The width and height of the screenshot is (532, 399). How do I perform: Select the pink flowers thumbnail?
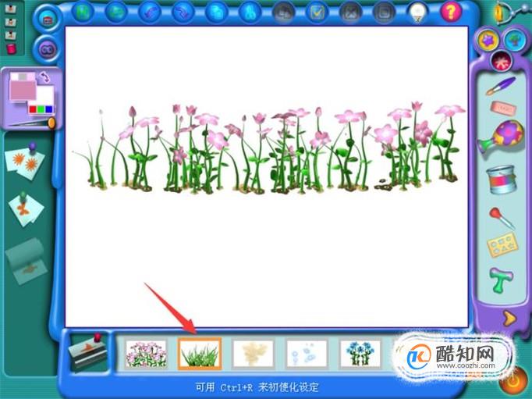(x=146, y=354)
